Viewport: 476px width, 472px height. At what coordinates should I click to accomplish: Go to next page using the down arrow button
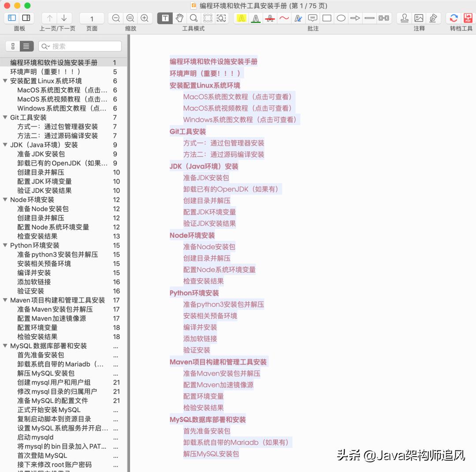(x=63, y=18)
